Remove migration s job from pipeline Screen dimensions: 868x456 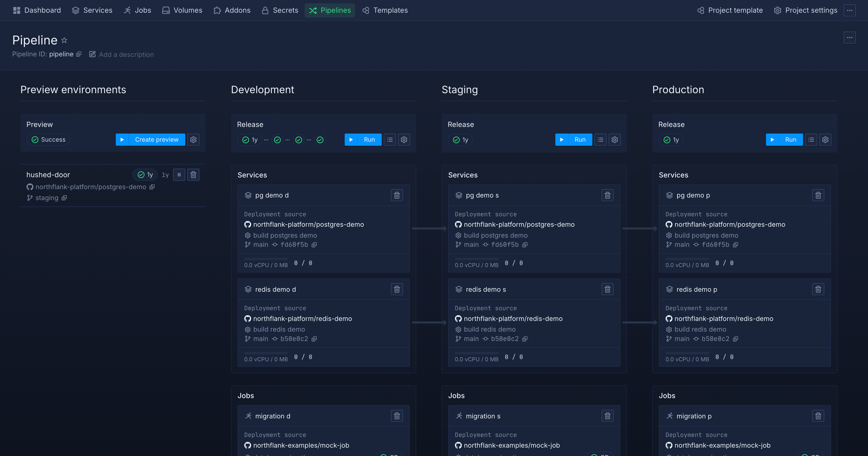608,416
